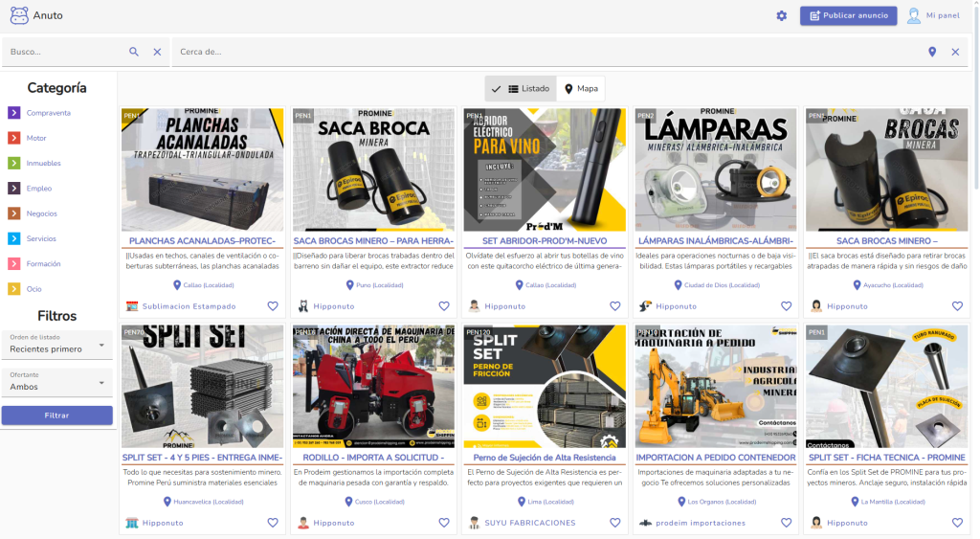Viewport: 980px width, 539px height.
Task: Switch to Listado view
Action: point(521,89)
